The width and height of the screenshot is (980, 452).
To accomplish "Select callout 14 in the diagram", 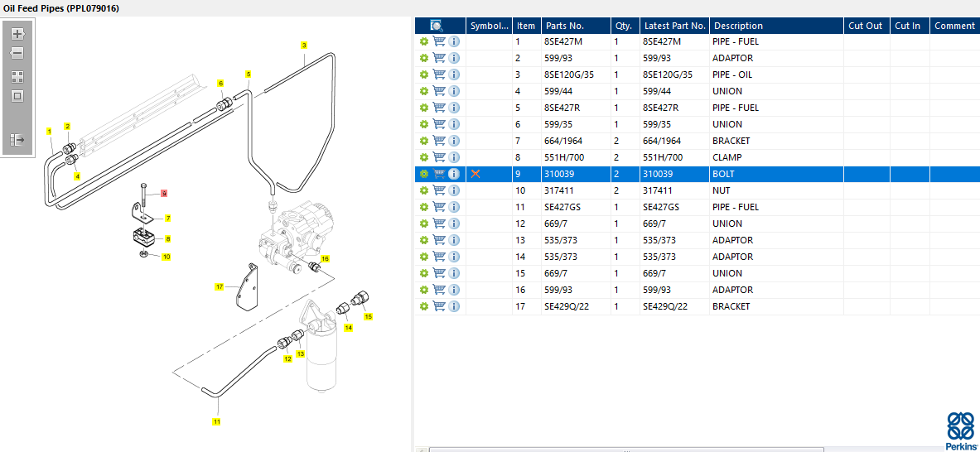I will tap(348, 327).
